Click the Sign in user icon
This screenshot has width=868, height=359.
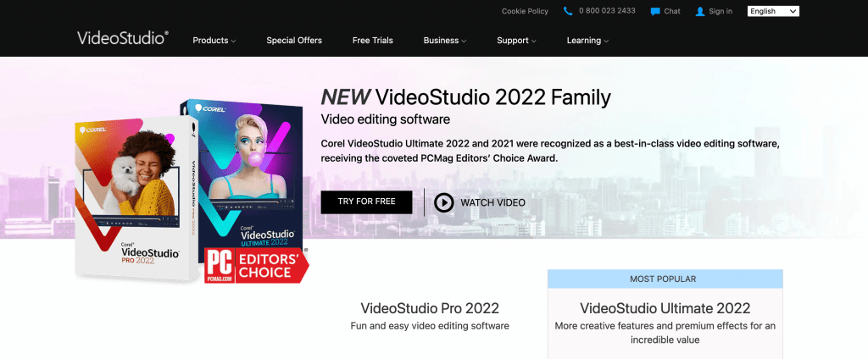click(x=700, y=11)
